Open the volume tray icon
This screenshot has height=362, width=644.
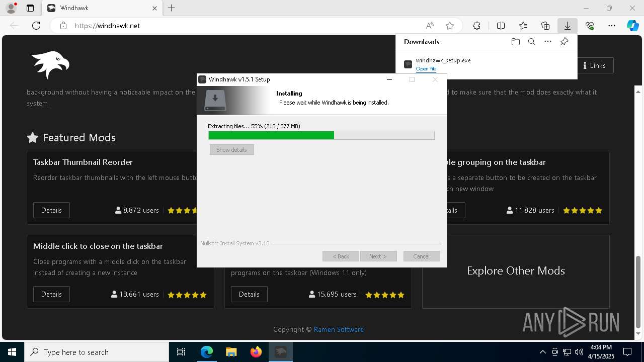click(579, 352)
